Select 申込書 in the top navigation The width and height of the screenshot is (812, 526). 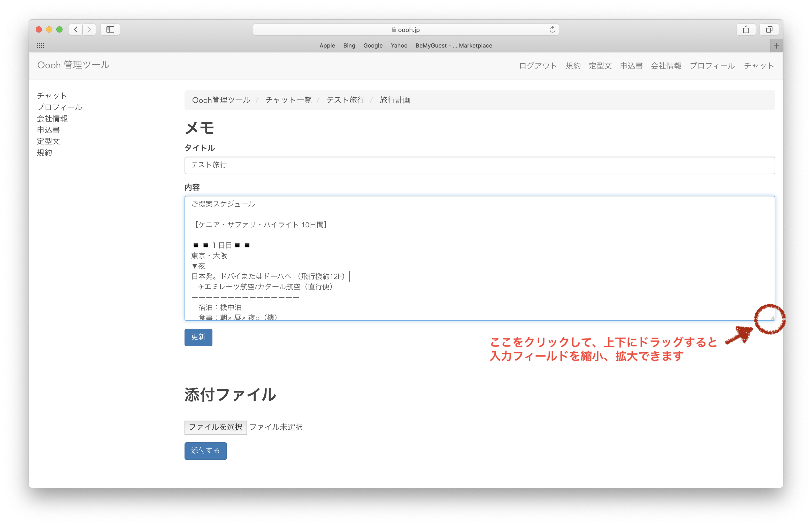631,66
